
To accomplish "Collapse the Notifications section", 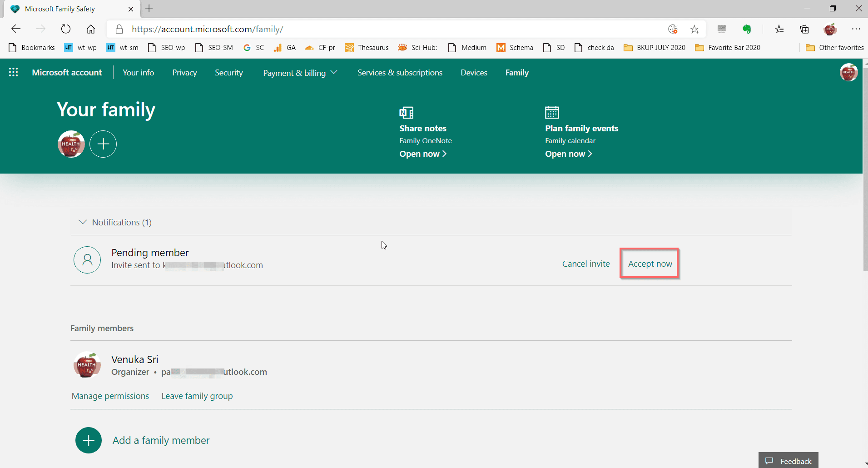I will pos(83,222).
